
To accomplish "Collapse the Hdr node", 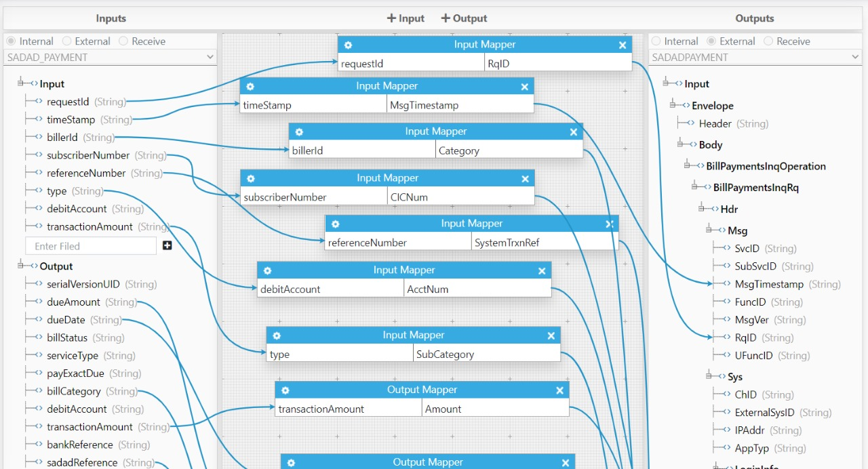I will click(702, 209).
